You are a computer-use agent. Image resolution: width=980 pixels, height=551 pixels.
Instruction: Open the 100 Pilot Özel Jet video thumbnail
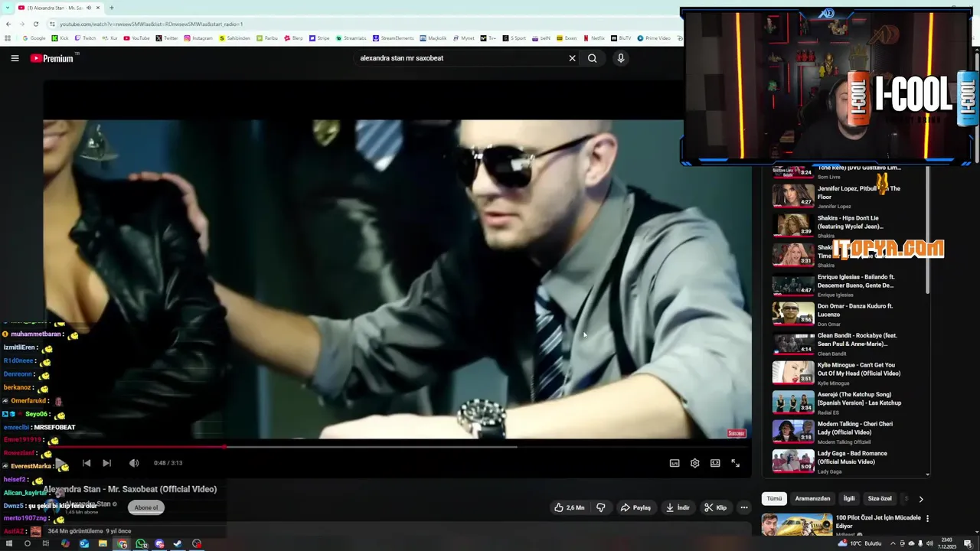[x=797, y=524]
